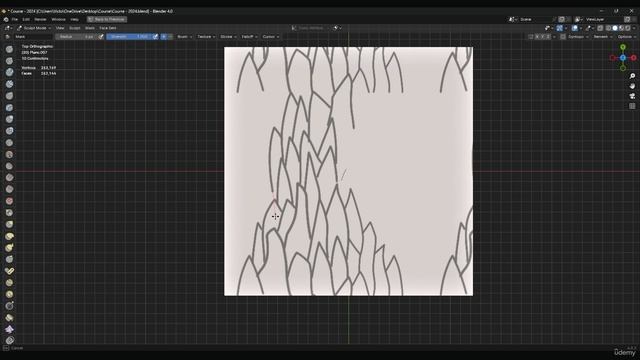Select the Crease brush tool
This screenshot has height=360, width=640.
click(9, 142)
